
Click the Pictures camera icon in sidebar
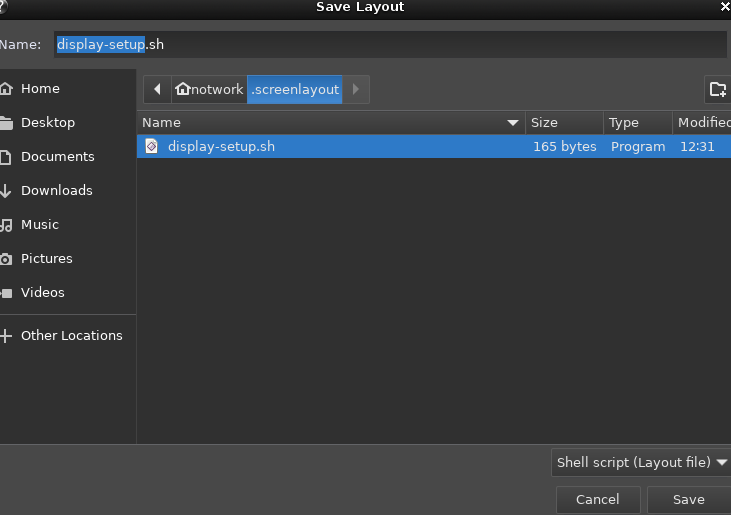coord(6,259)
